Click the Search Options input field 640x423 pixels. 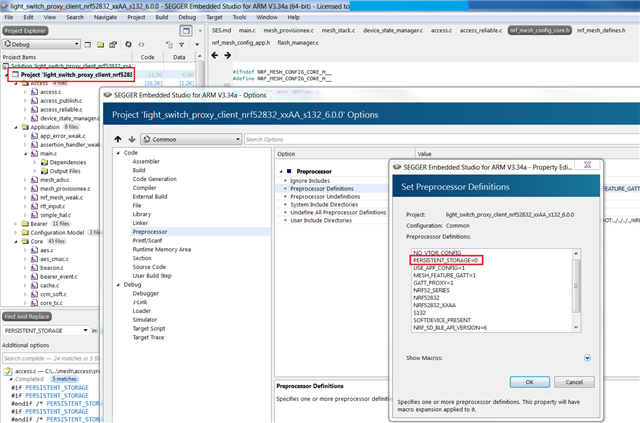tap(441, 139)
